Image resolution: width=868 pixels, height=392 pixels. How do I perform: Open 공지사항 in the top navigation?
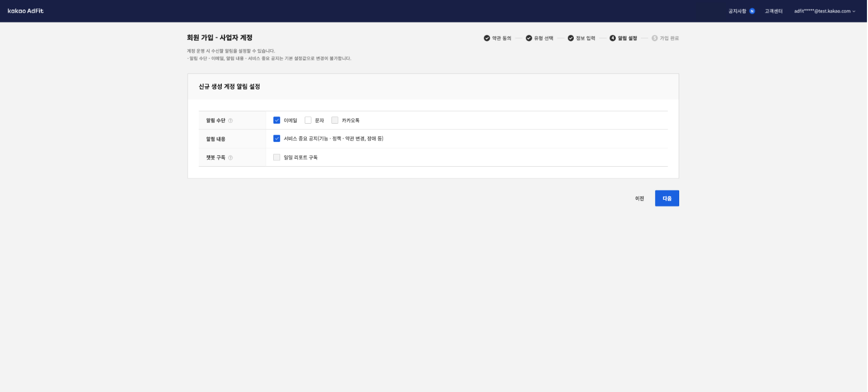coord(737,11)
